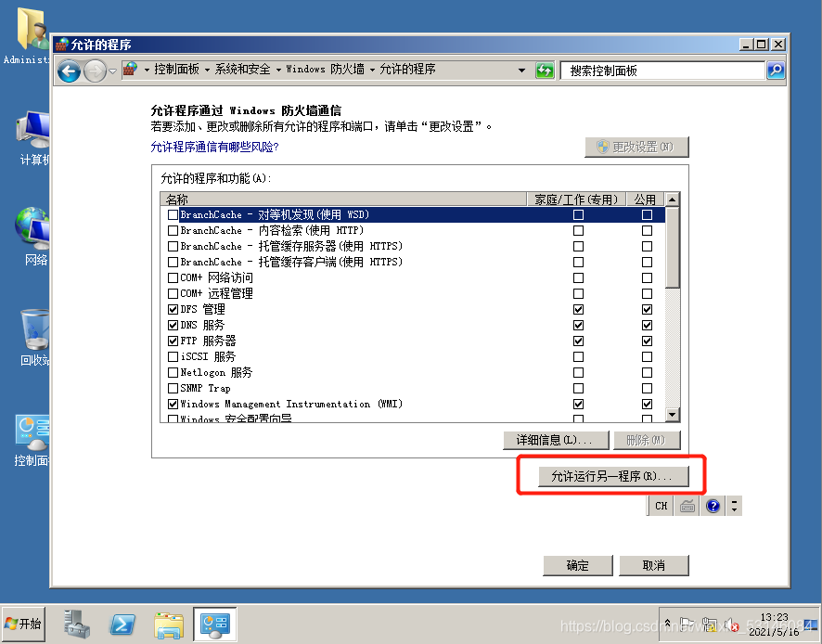
Task: Toggle DFS 管理 public network checkbox
Action: 647,309
